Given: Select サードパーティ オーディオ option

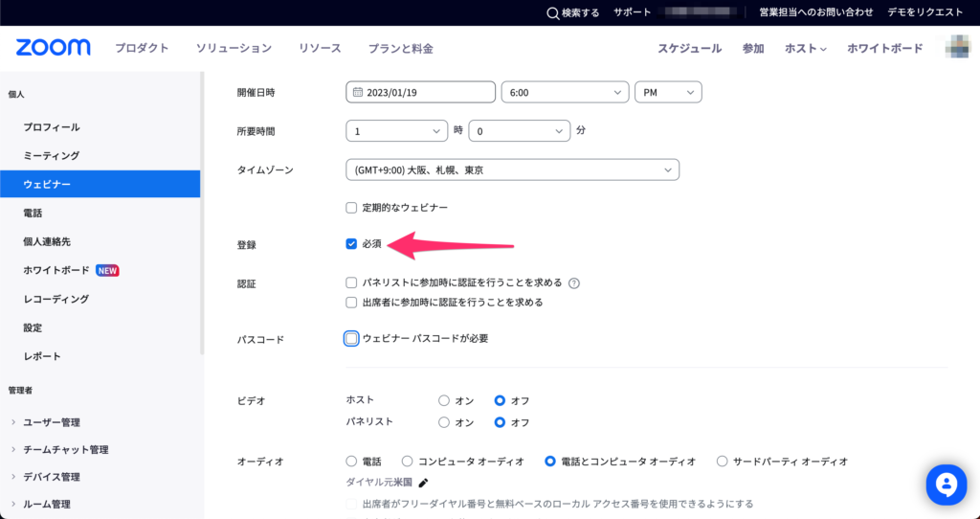Looking at the screenshot, I should pyautogui.click(x=722, y=462).
